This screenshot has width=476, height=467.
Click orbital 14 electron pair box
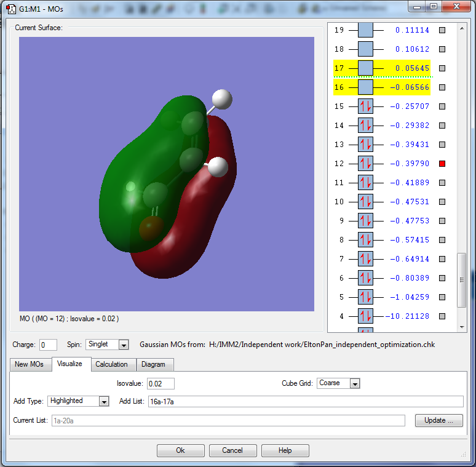pos(365,126)
